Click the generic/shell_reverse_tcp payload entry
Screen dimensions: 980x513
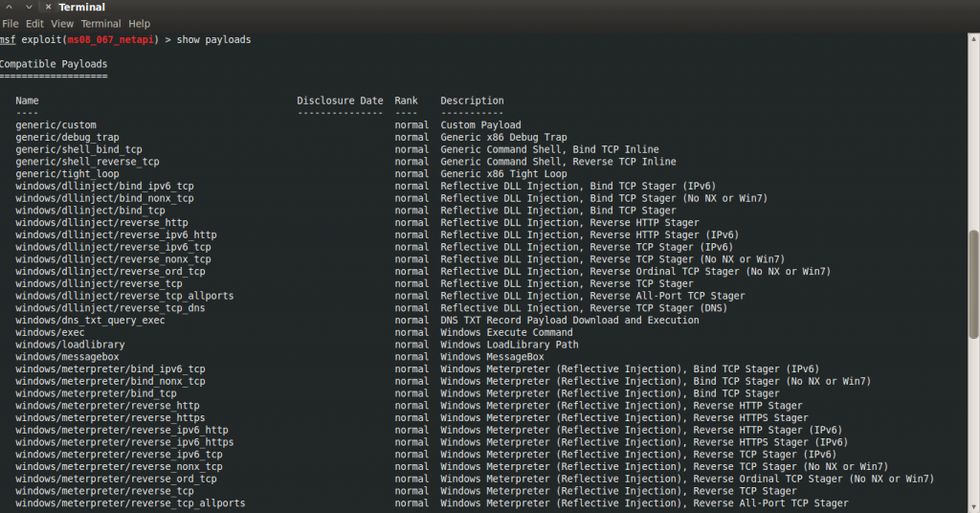[87, 162]
